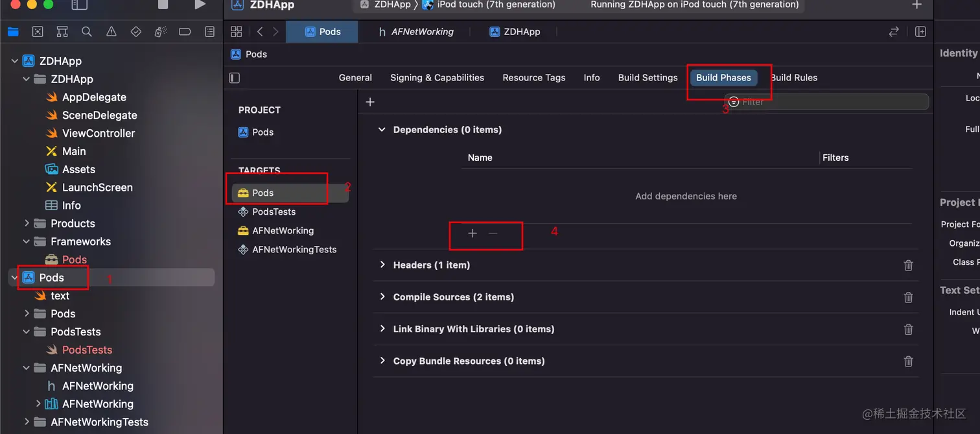Open the Info plist file
The height and width of the screenshot is (434, 980).
(71, 206)
